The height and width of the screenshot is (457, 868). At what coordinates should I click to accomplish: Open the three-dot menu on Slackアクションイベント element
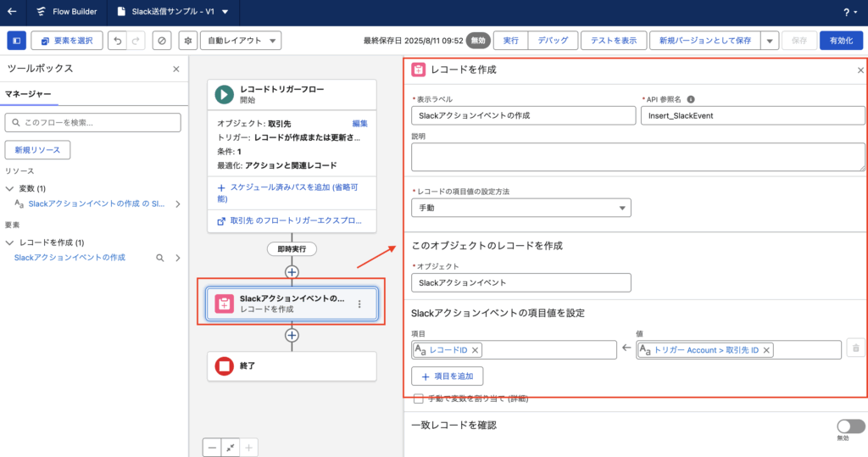359,304
